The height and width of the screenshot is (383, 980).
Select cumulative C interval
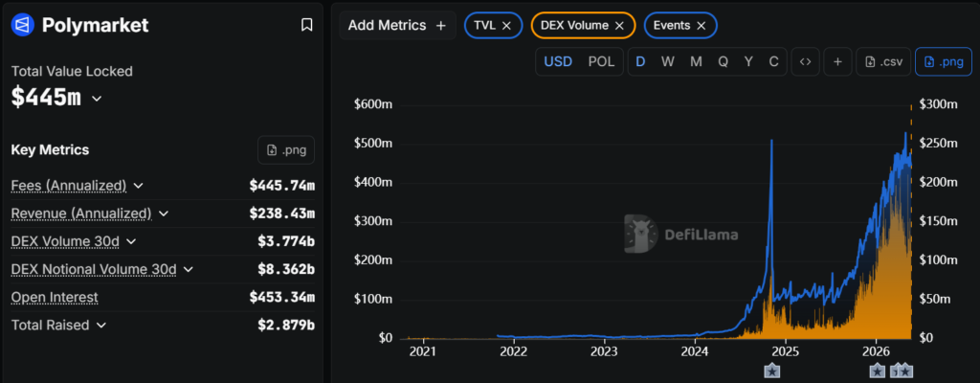[773, 62]
